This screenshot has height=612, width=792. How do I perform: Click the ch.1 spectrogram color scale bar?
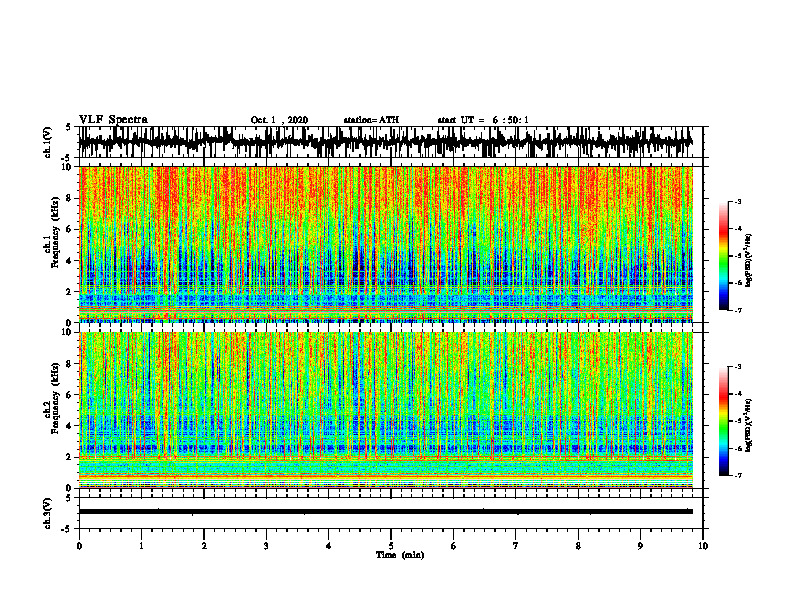click(723, 256)
